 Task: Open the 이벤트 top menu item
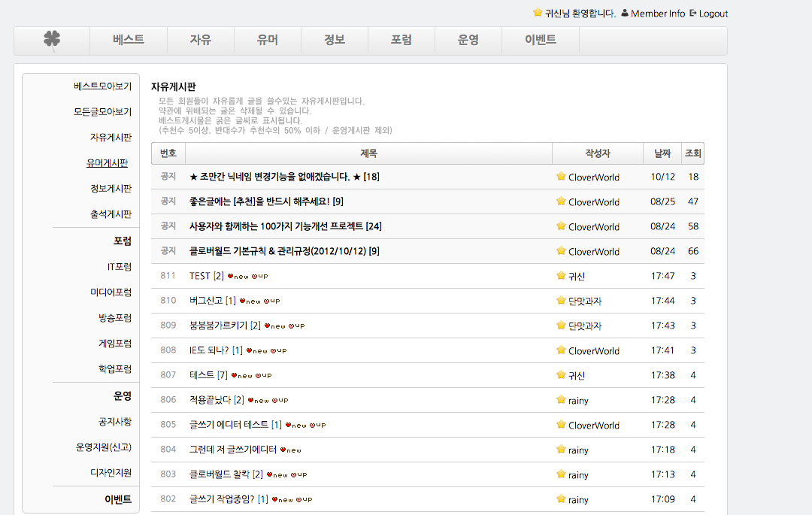pyautogui.click(x=540, y=41)
